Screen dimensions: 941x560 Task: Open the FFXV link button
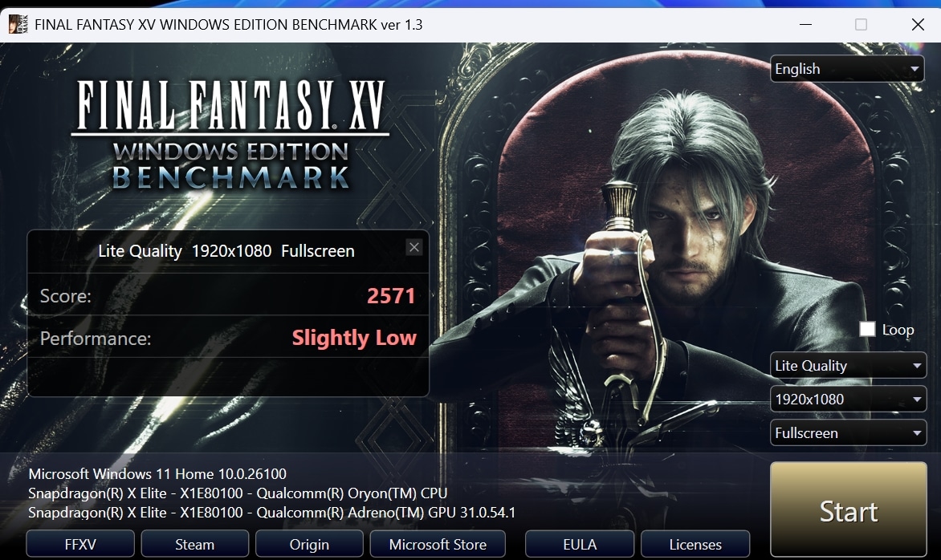(80, 544)
